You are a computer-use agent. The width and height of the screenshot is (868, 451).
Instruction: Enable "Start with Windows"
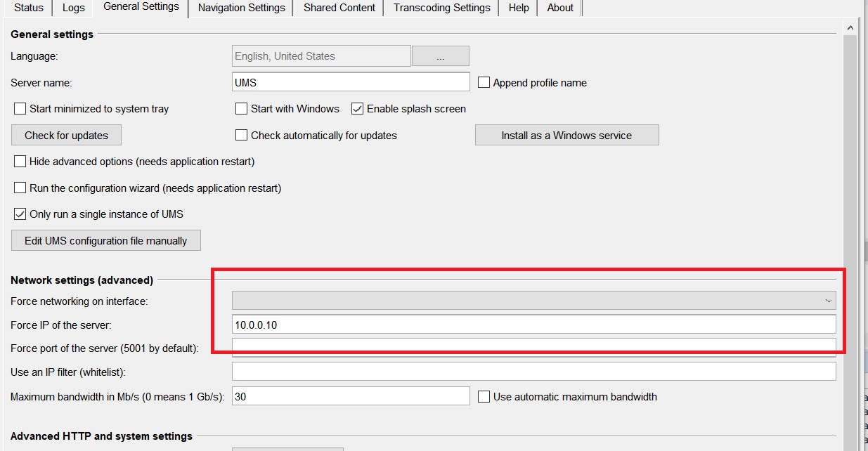pos(241,108)
